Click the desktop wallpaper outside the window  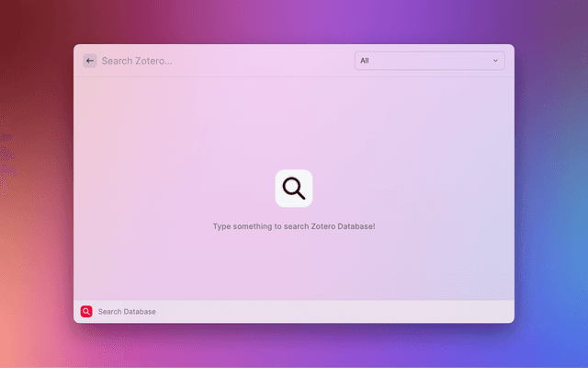click(x=37, y=184)
